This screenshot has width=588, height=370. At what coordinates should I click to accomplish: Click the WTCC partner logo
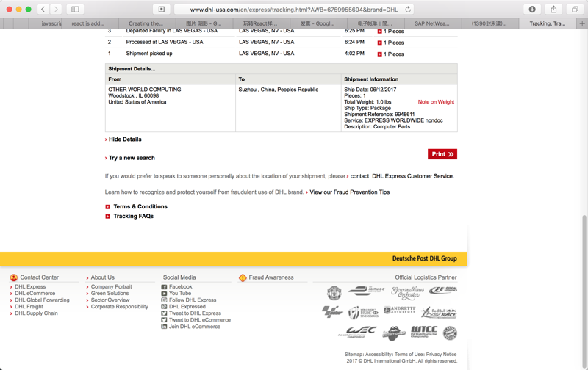tap(424, 331)
